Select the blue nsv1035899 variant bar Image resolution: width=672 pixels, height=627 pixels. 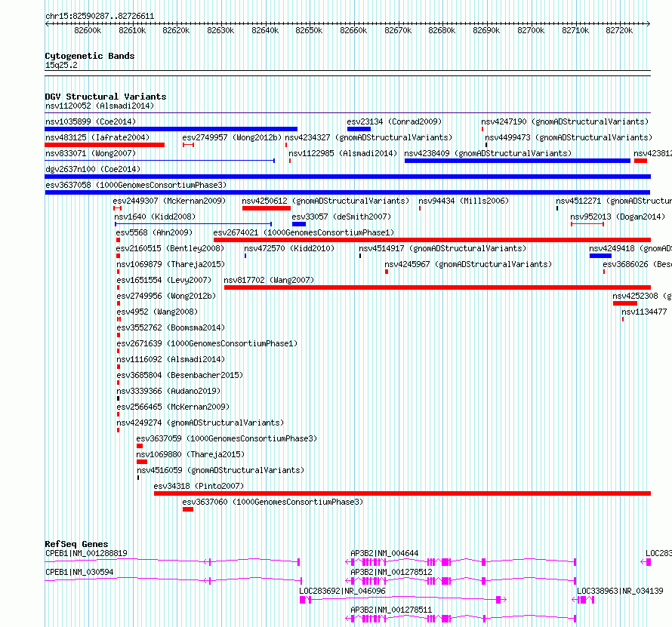171,129
